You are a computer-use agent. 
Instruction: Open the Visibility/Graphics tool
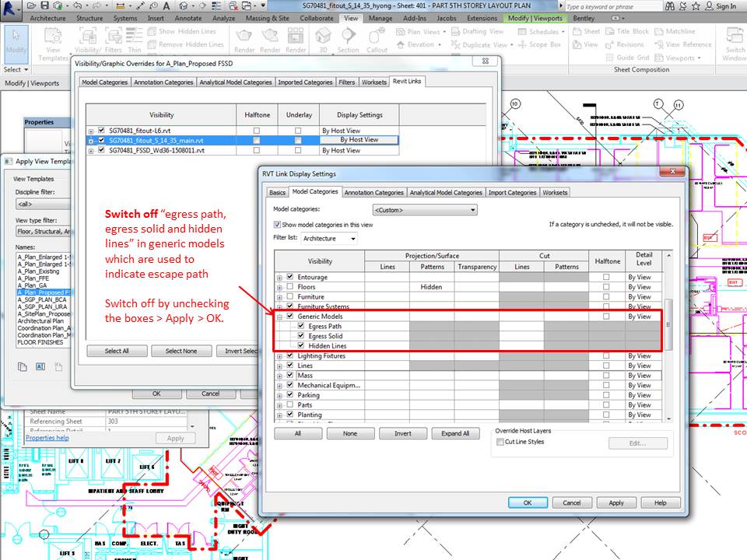pyautogui.click(x=87, y=37)
